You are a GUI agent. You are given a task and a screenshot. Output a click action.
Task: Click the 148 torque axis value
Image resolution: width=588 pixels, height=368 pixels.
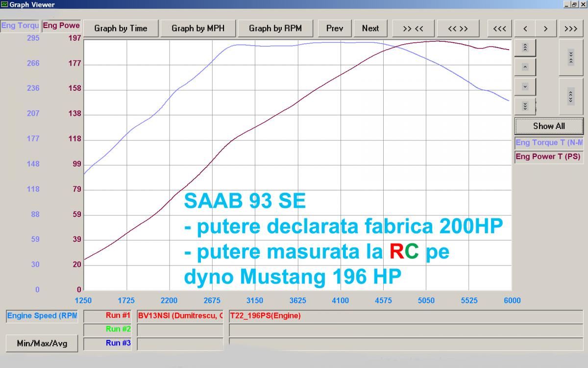tap(33, 164)
